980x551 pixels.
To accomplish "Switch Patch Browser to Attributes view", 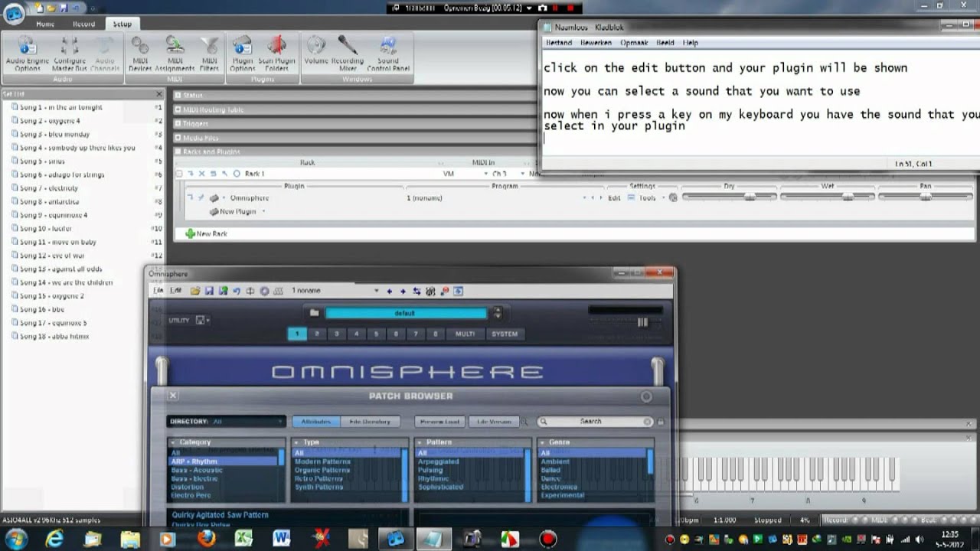I will [x=316, y=422].
